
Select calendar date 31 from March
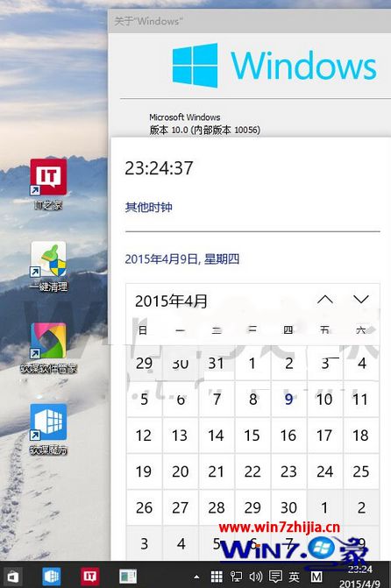[217, 363]
